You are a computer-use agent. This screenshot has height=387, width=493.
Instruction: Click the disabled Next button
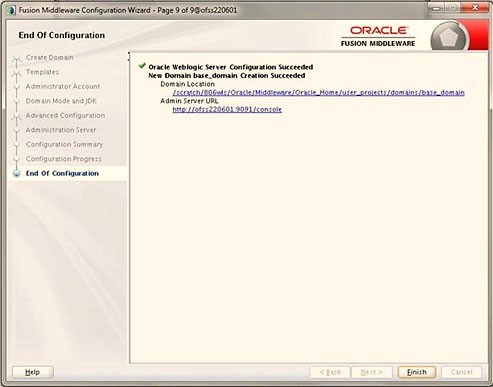click(372, 372)
